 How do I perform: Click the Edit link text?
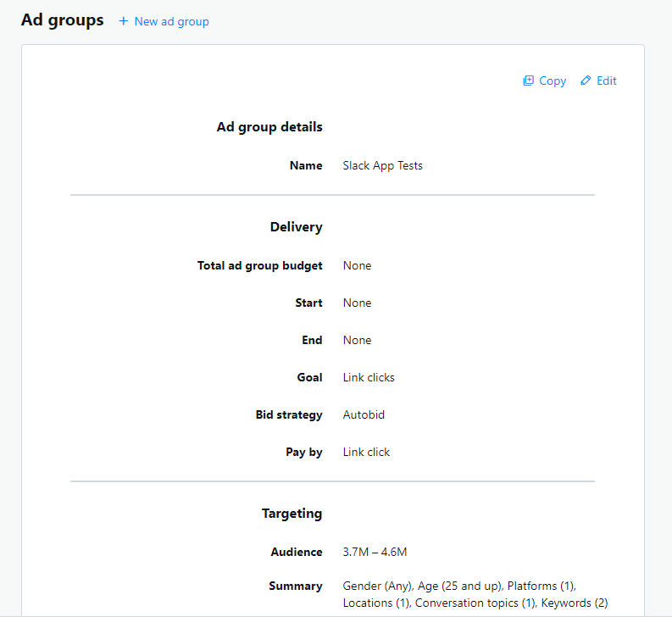click(607, 81)
